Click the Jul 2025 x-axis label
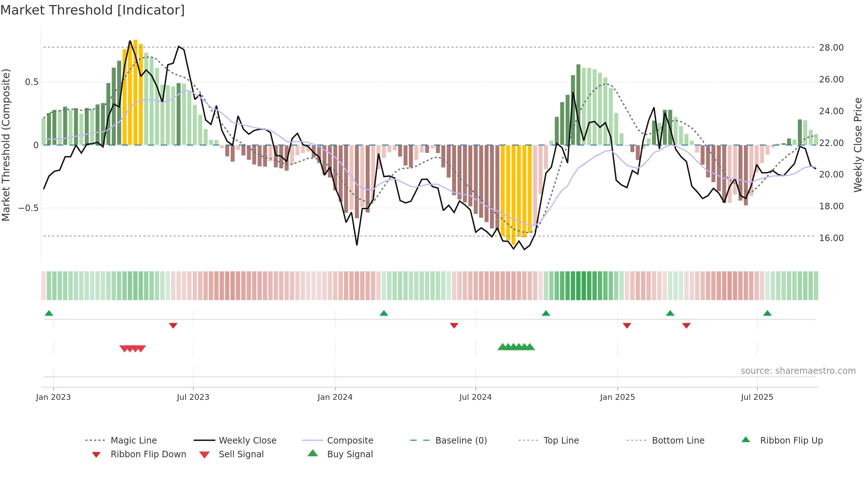868x488 pixels. click(x=757, y=397)
